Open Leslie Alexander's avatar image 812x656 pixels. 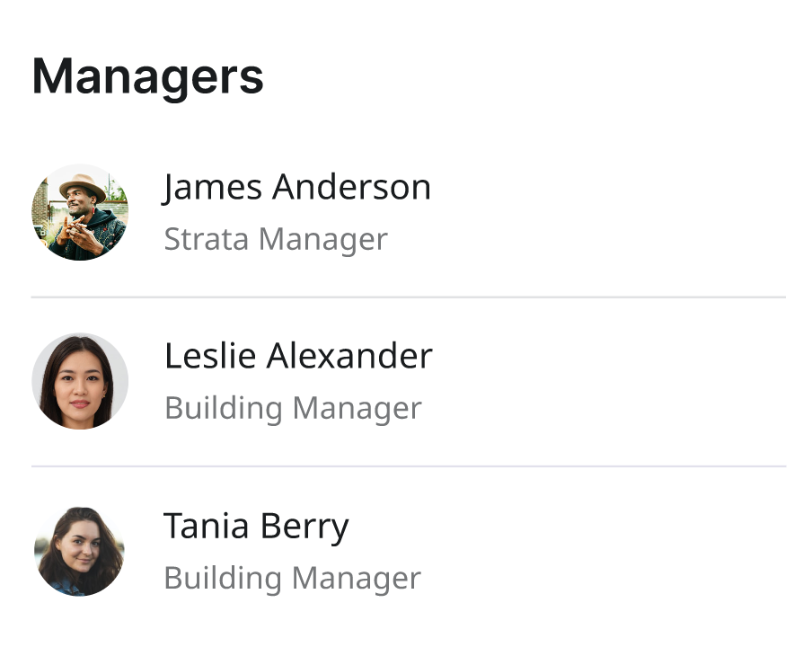pyautogui.click(x=80, y=381)
